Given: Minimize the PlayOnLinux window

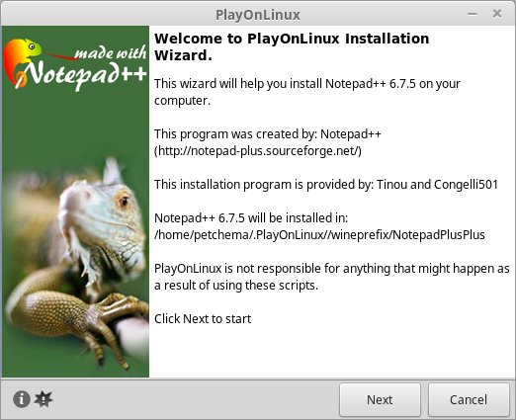Looking at the screenshot, I should point(473,14).
